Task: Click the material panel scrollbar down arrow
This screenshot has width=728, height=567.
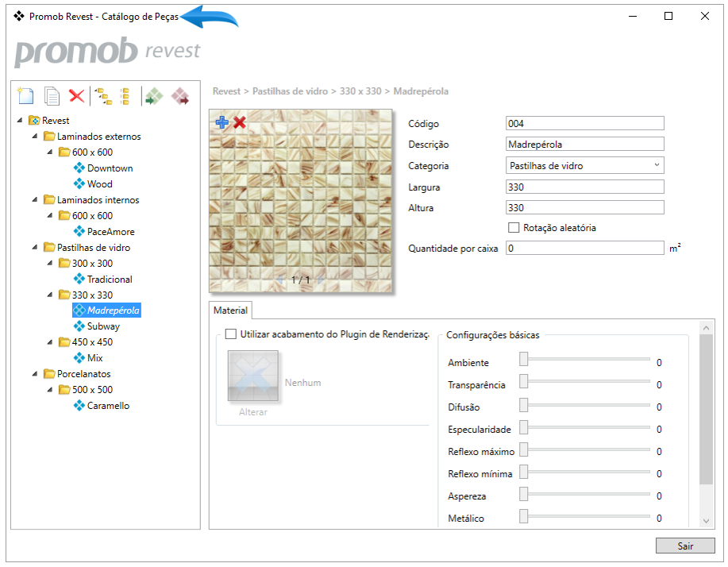Action: click(706, 521)
